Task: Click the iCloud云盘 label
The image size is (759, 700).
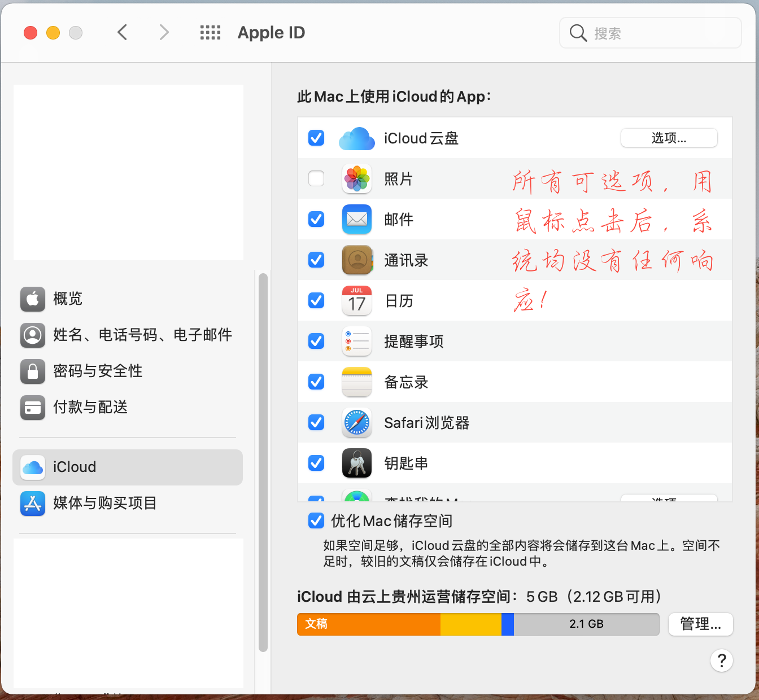Action: point(421,138)
